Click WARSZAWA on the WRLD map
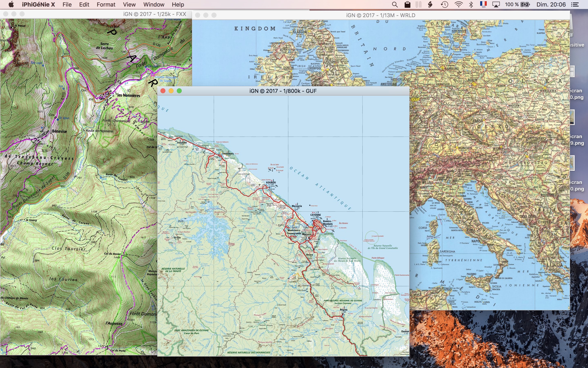The image size is (588, 368). [x=548, y=91]
